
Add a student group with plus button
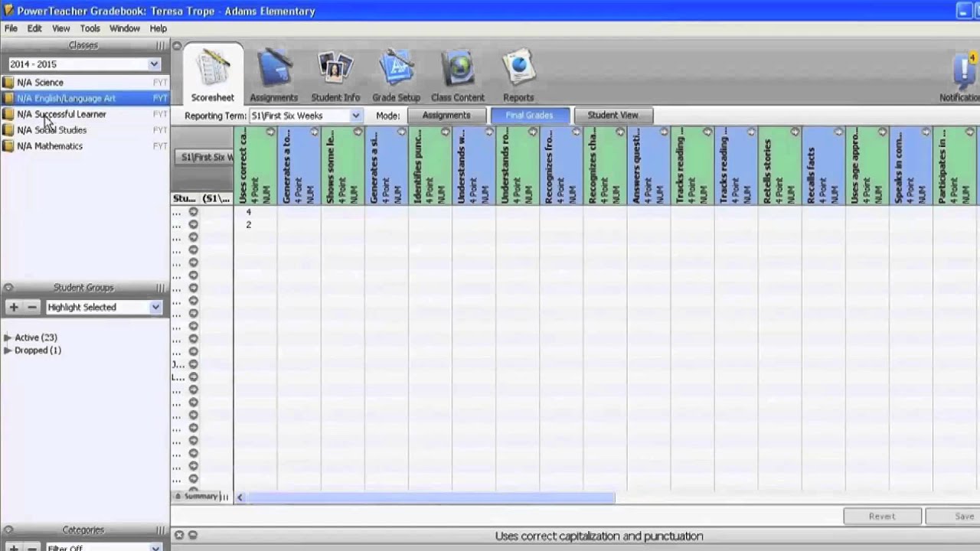click(x=13, y=307)
